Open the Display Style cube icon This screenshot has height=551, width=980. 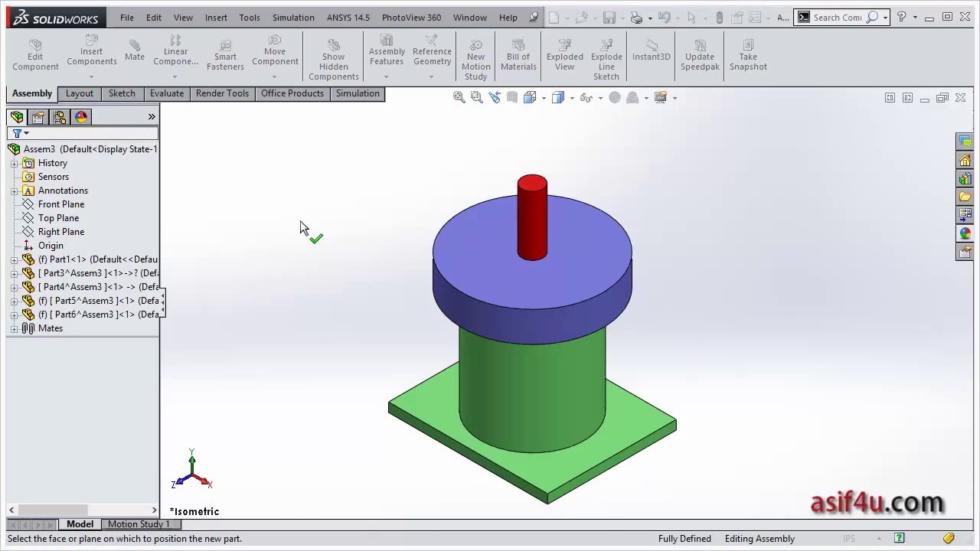pyautogui.click(x=558, y=97)
